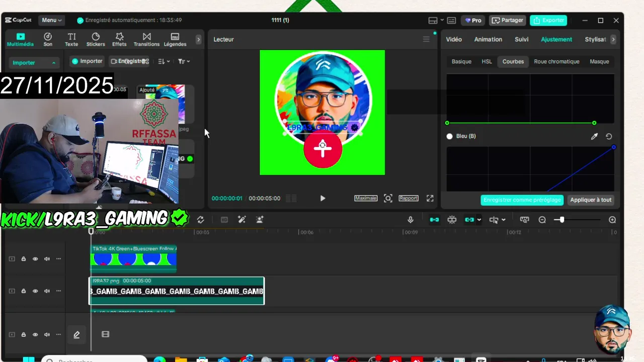This screenshot has height=362, width=644.
Task: Play the preview in the player
Action: tap(323, 198)
